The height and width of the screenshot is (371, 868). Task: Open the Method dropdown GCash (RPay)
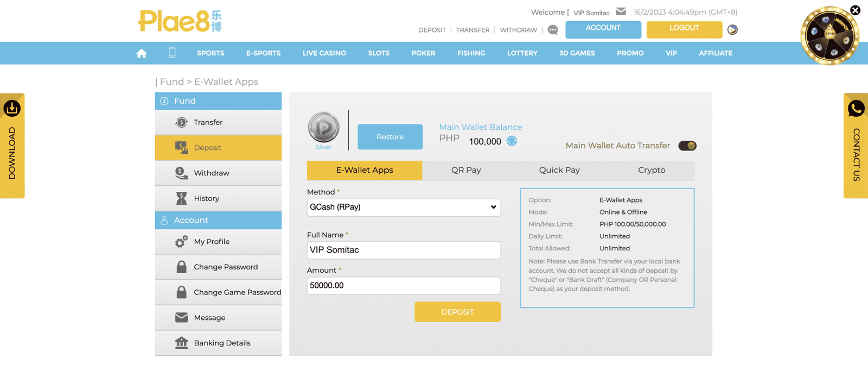click(x=404, y=207)
